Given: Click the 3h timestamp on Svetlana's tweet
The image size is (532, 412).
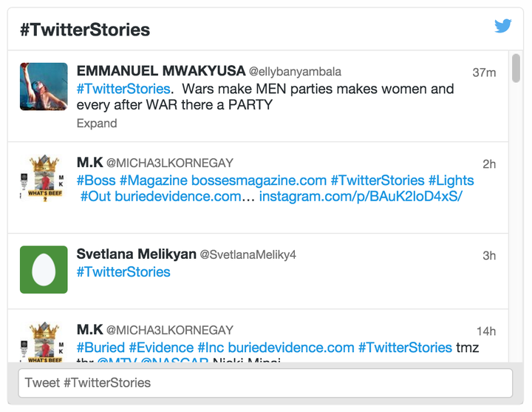Looking at the screenshot, I should pyautogui.click(x=489, y=255).
